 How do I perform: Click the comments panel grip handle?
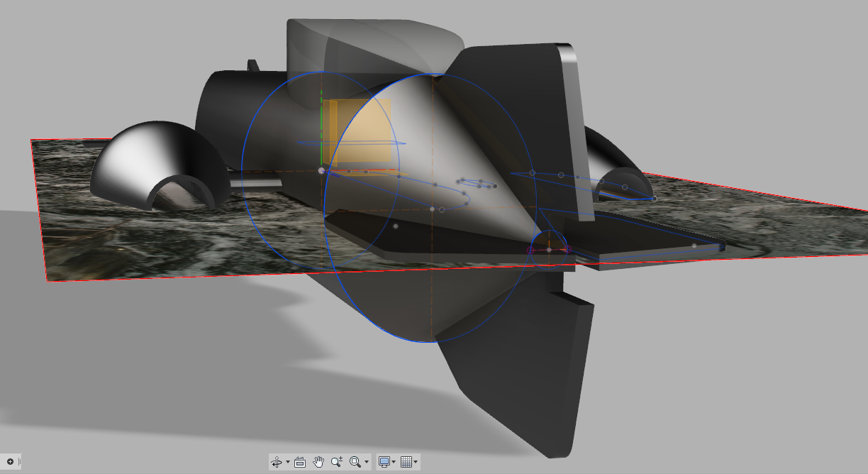point(19,461)
